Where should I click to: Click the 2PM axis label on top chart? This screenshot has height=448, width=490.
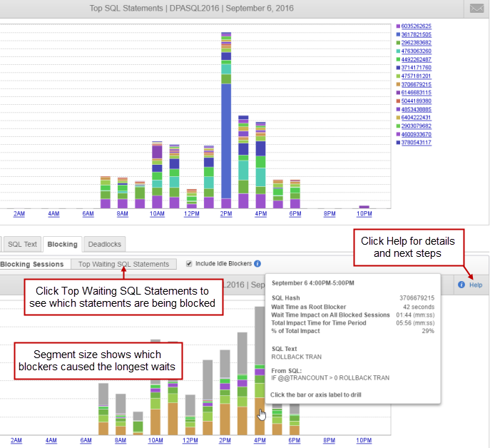coord(226,213)
